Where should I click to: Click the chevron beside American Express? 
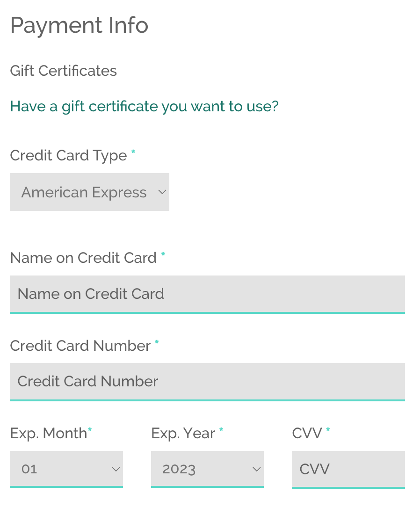(162, 192)
